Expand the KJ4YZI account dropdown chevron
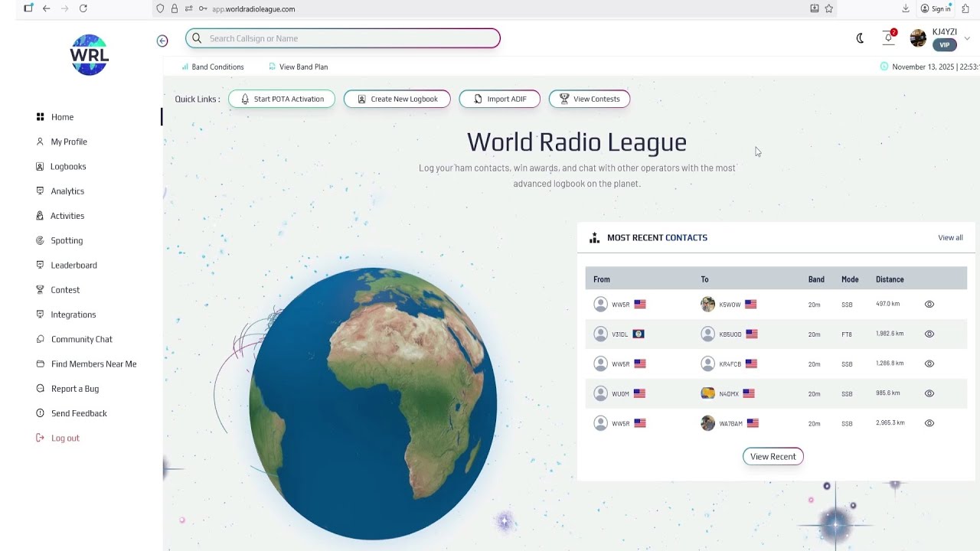This screenshot has width=980, height=551. click(x=967, y=38)
